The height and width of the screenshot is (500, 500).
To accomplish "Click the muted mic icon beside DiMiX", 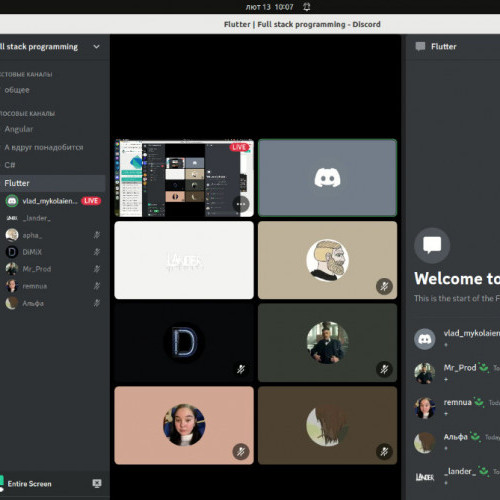I will 97,252.
